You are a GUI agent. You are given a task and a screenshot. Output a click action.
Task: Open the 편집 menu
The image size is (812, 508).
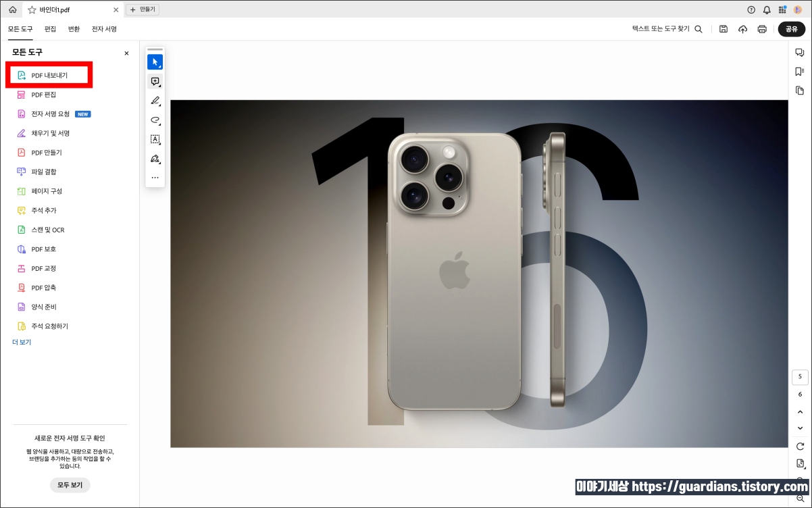(51, 29)
